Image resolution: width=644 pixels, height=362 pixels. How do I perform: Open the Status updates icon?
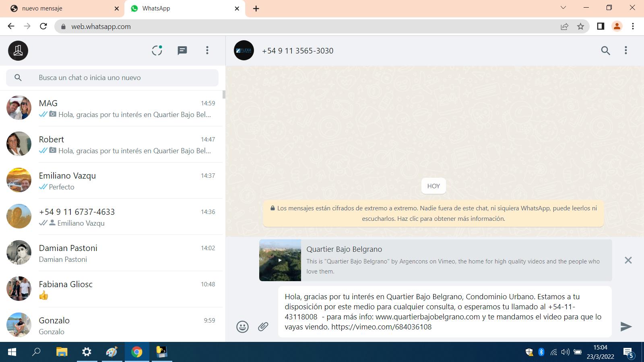157,50
